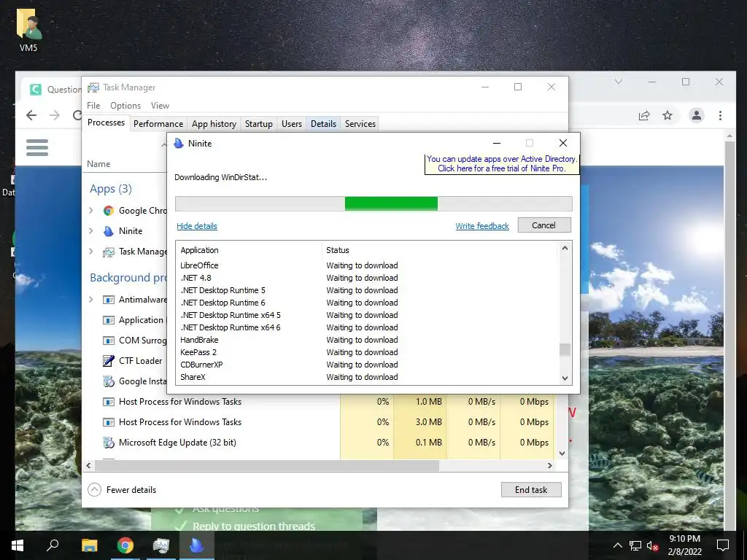
Task: Select the KeePass 2 row in Ninite
Action: [x=367, y=352]
